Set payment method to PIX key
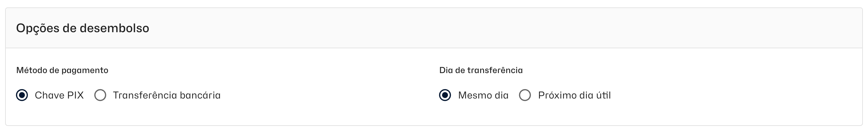This screenshot has height=132, width=868. (22, 95)
